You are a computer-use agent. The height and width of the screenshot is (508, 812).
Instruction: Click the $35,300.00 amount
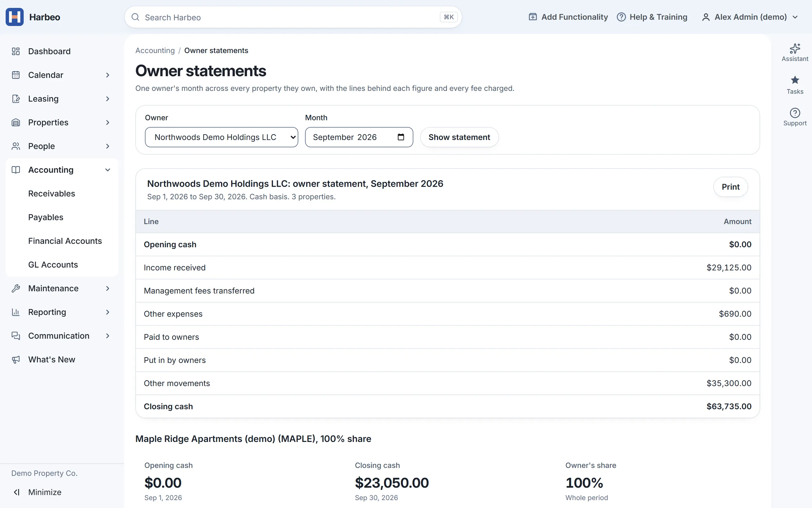[729, 383]
